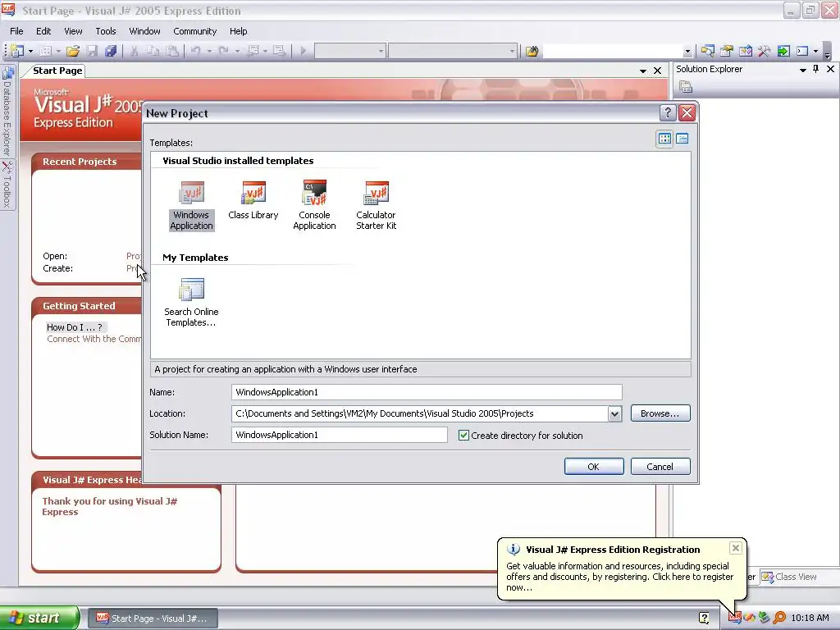This screenshot has height=630, width=840.
Task: Click the New Project toolbar icon
Action: point(16,51)
